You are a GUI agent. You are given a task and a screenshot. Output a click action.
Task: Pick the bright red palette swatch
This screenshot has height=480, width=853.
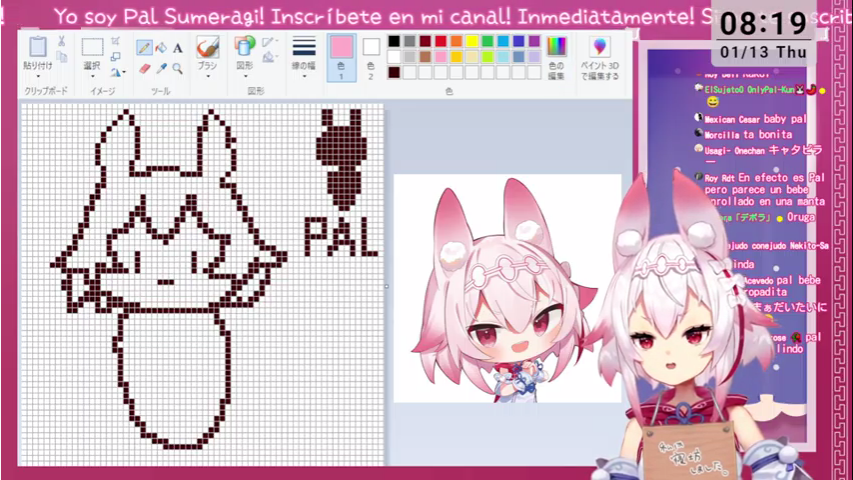[x=441, y=41]
